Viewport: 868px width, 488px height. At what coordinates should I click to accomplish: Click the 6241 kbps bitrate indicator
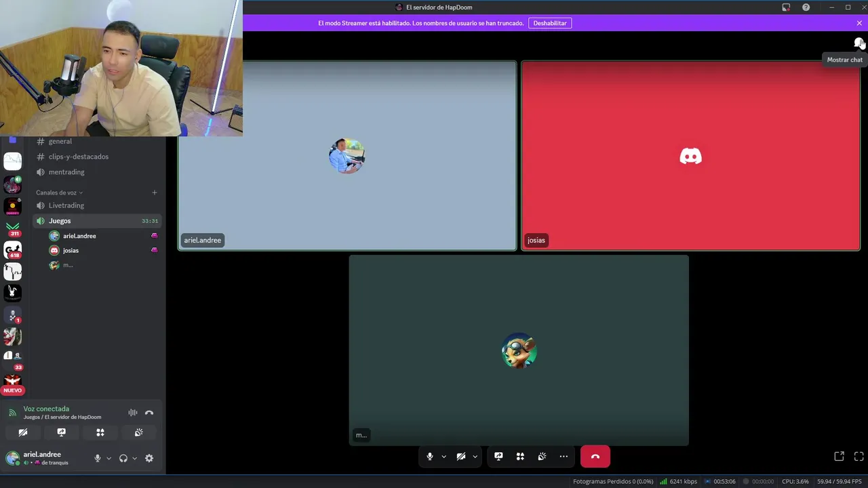coord(678,481)
